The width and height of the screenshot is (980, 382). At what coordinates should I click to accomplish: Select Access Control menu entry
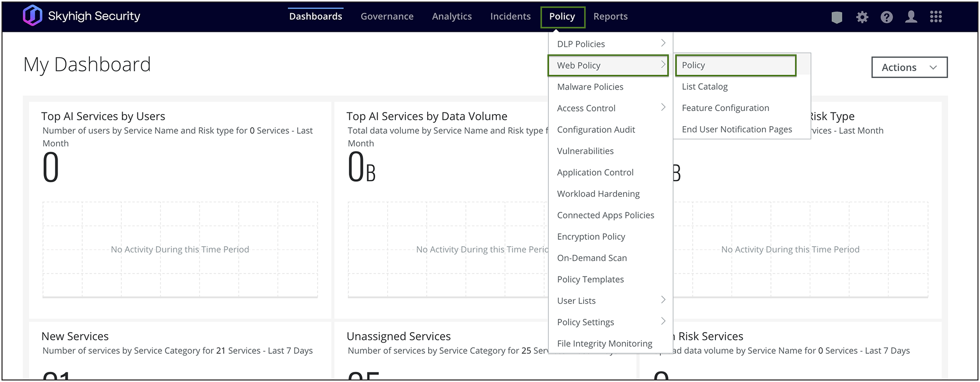coord(610,108)
